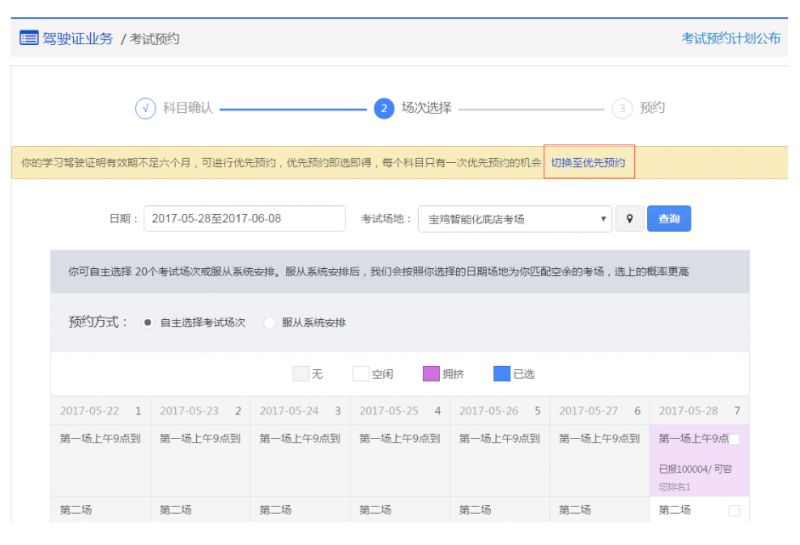Check the 第一场上午9点到 box for 2017-05-28

(x=734, y=439)
